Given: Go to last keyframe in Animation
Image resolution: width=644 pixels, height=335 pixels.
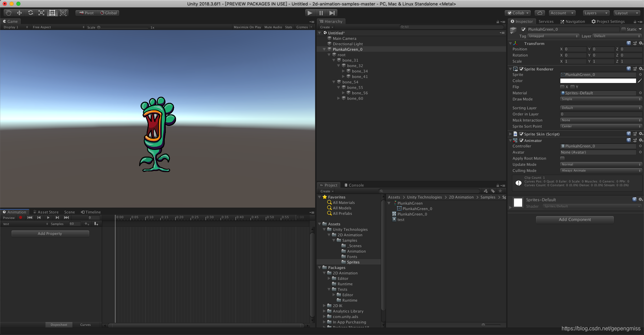Looking at the screenshot, I should pos(66,218).
